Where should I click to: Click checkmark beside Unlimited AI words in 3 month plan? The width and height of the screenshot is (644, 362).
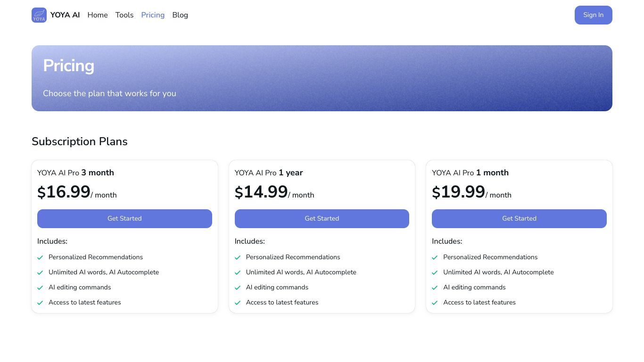[40, 272]
